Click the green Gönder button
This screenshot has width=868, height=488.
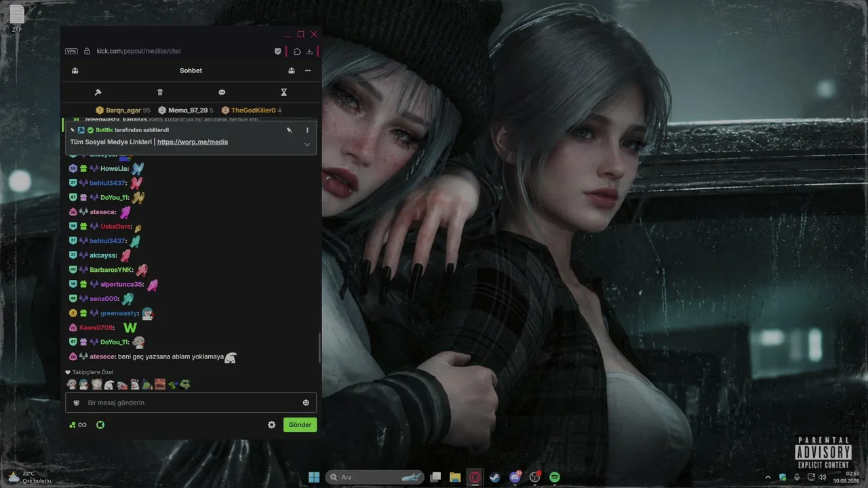click(300, 425)
